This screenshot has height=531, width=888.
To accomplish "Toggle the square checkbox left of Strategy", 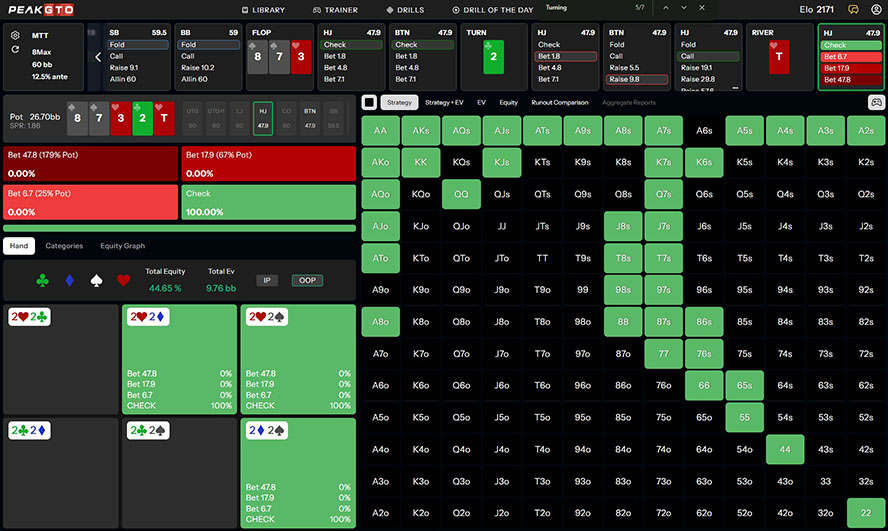I will [369, 102].
